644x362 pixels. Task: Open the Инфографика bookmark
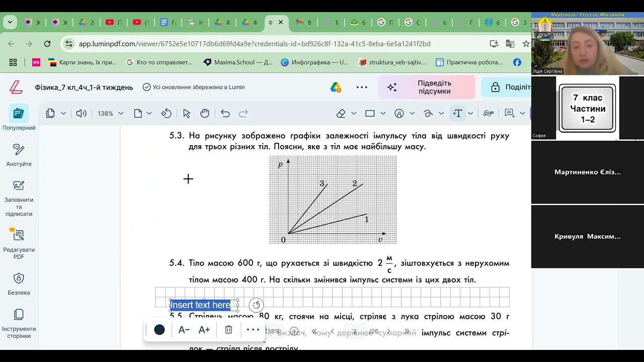(x=314, y=62)
